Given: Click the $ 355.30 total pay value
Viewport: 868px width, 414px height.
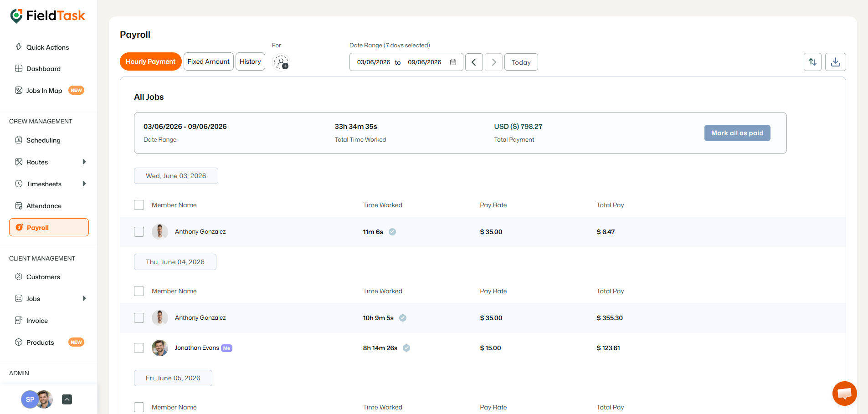Looking at the screenshot, I should point(610,318).
